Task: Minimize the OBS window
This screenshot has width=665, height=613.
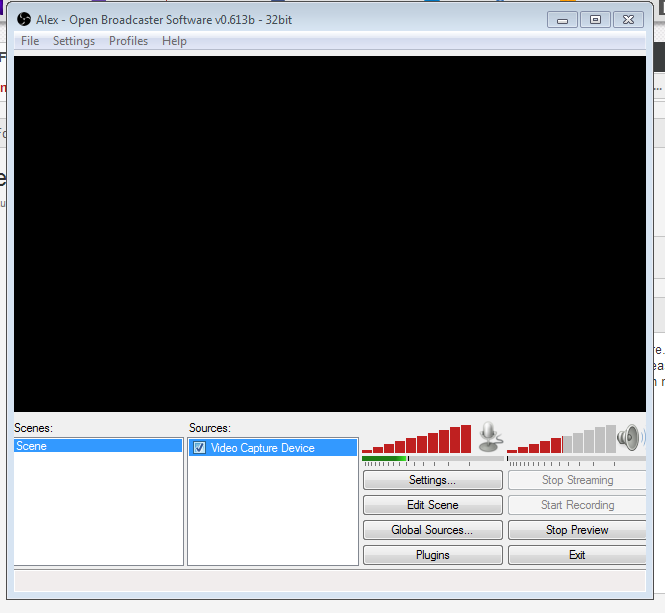Action: coord(562,20)
